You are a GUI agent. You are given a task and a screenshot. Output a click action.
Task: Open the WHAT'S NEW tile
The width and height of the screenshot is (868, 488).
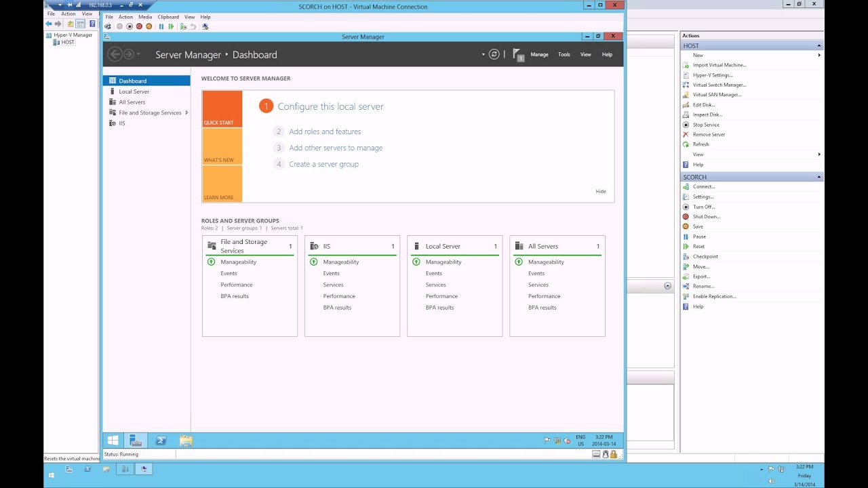pyautogui.click(x=222, y=146)
